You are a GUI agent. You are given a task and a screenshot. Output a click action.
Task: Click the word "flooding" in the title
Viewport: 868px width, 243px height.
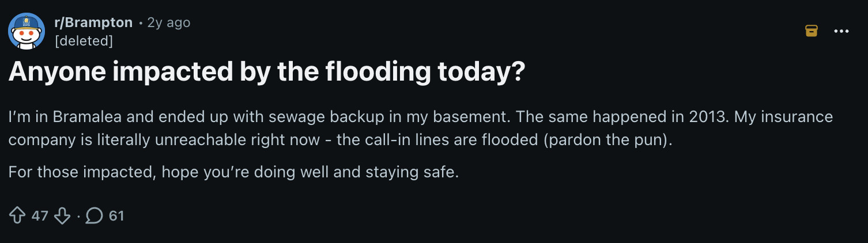(377, 71)
